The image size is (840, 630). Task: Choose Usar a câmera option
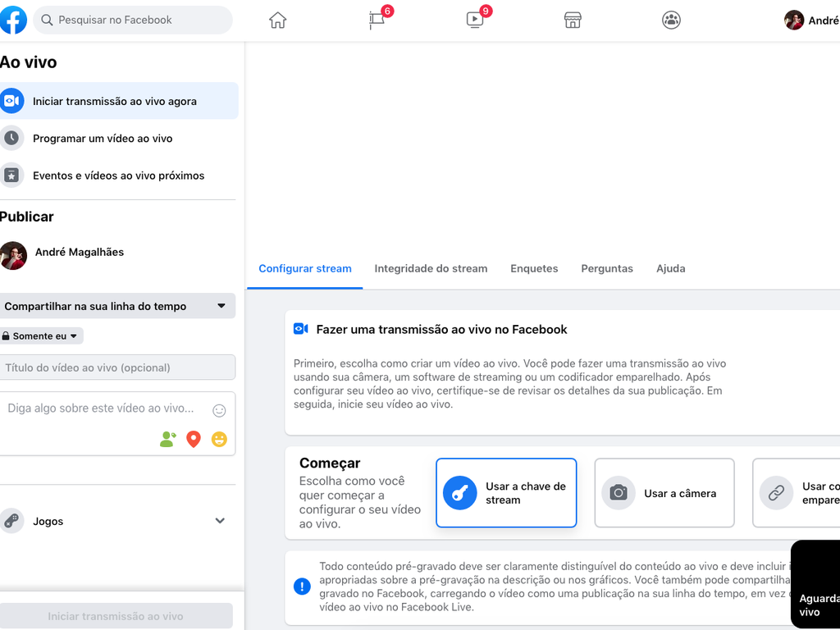[664, 493]
